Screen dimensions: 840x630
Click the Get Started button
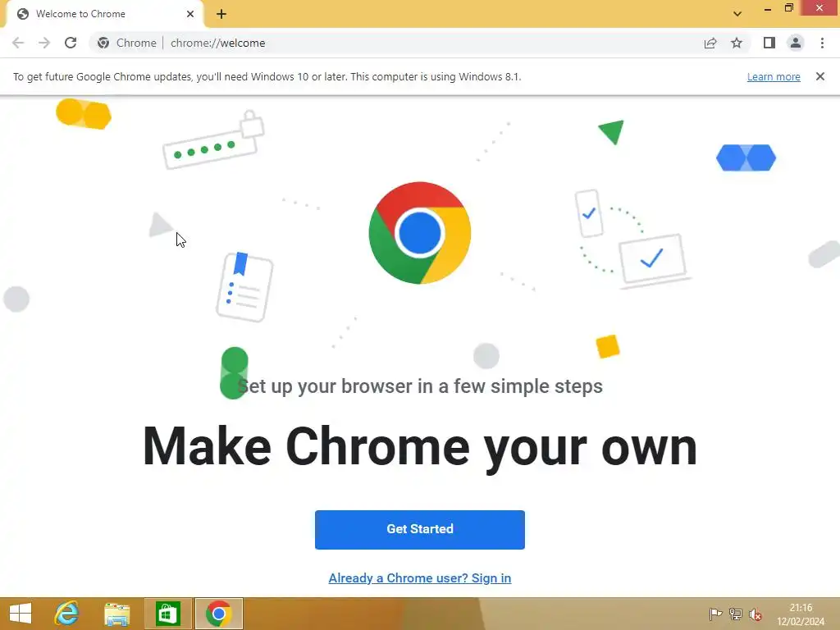420,529
